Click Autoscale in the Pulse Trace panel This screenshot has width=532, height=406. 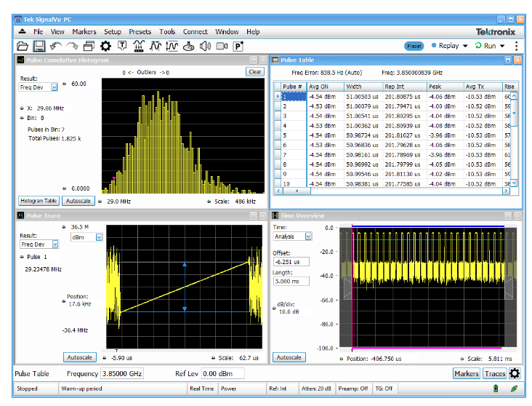[79, 357]
